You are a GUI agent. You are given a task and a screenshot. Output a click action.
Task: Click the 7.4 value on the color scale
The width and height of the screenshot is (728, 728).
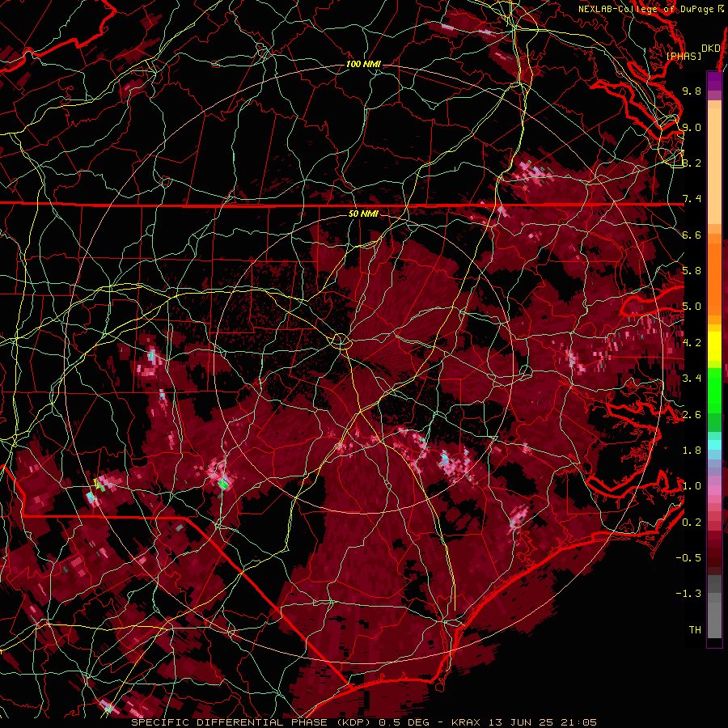692,199
